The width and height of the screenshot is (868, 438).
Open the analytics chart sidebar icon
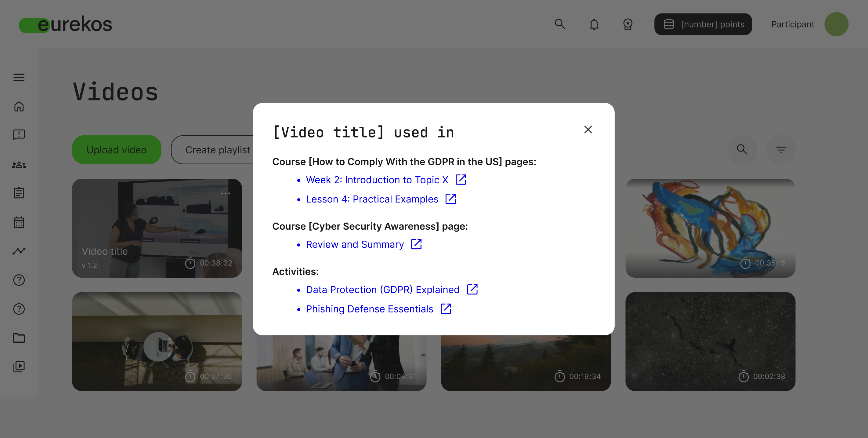coord(19,251)
